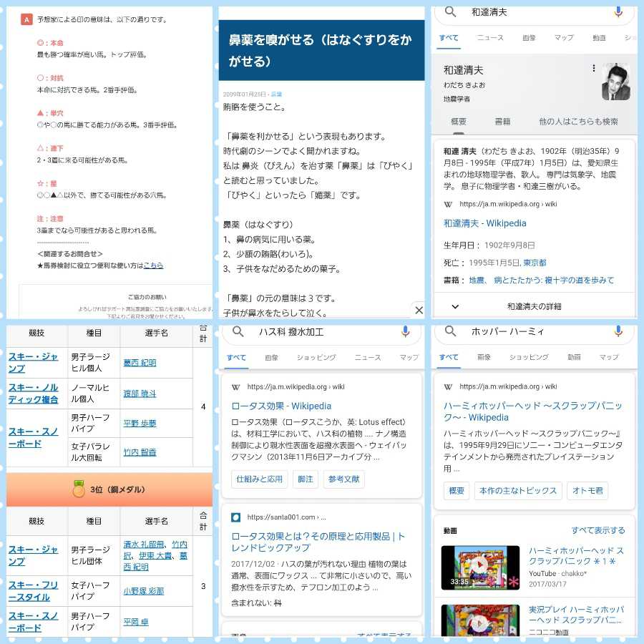Tap the microphone icon in 和達清夫 search bar
This screenshot has width=644, height=644.
(618, 12)
